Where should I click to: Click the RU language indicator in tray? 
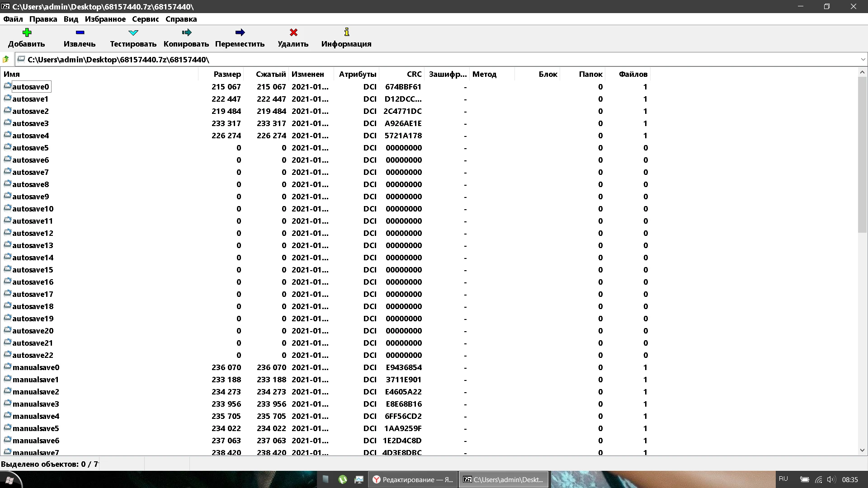pyautogui.click(x=783, y=479)
